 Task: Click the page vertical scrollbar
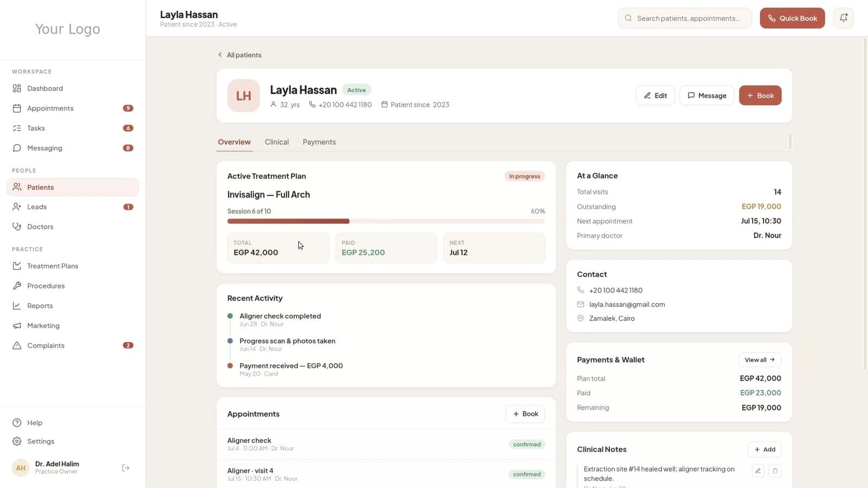point(865,203)
